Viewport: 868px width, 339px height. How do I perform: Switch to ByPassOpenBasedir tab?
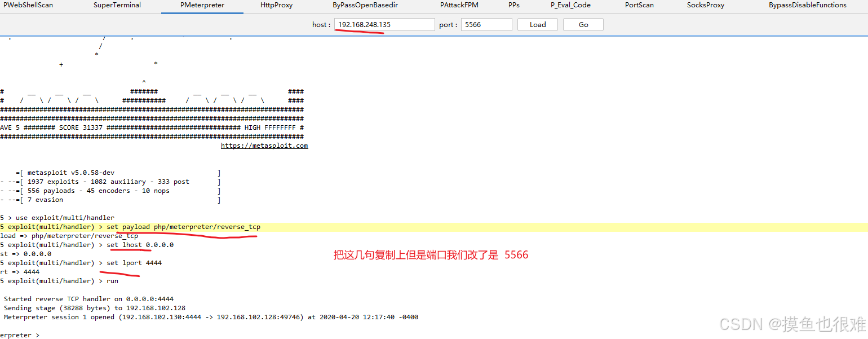pyautogui.click(x=366, y=5)
